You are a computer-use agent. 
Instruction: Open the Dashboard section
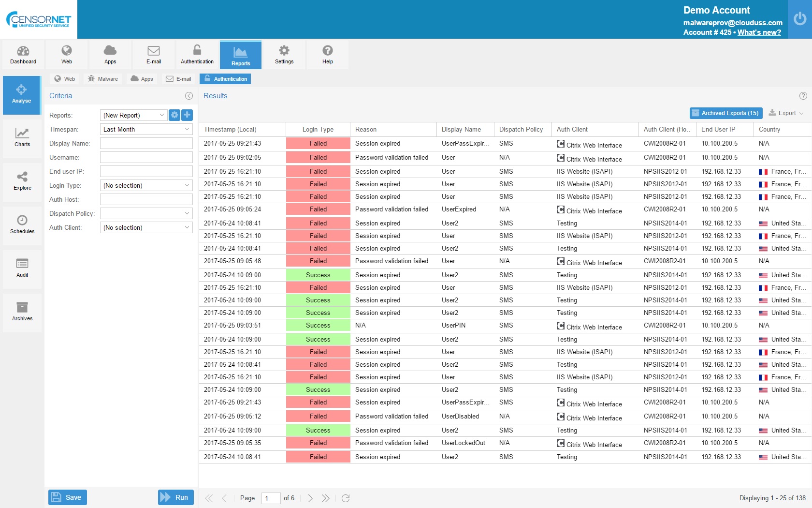(23, 55)
